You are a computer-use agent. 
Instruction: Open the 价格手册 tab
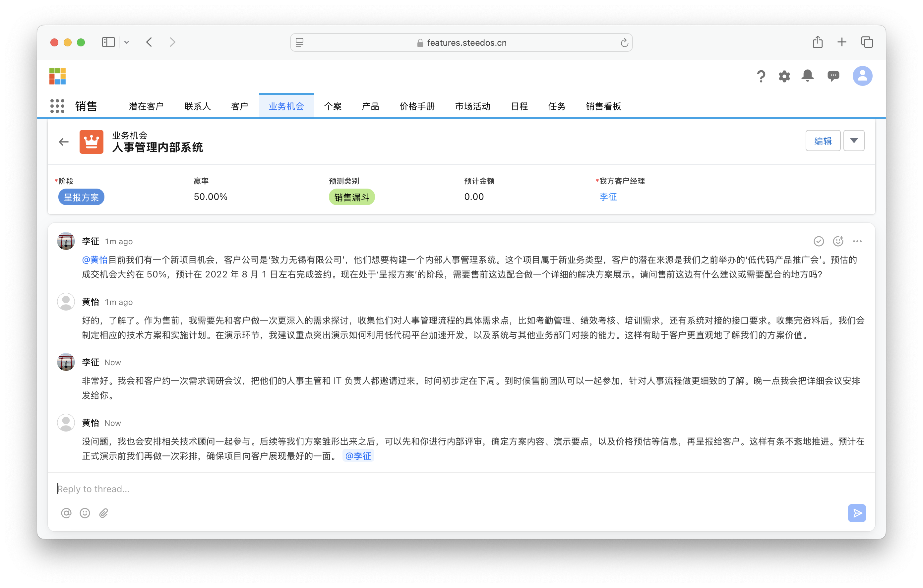[417, 106]
